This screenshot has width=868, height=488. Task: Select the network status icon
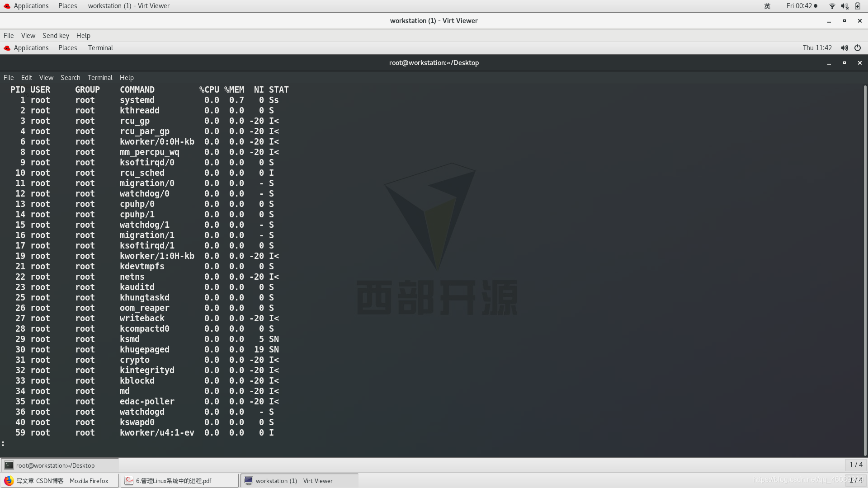[832, 6]
